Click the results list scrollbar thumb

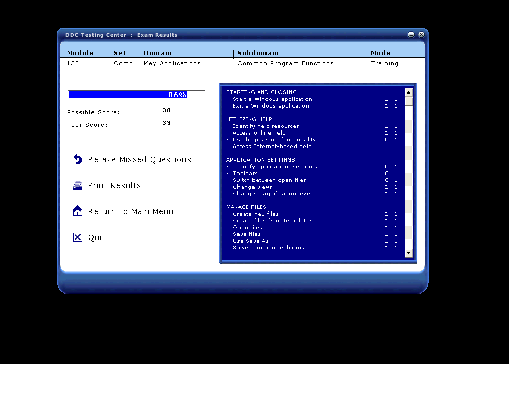coord(408,101)
